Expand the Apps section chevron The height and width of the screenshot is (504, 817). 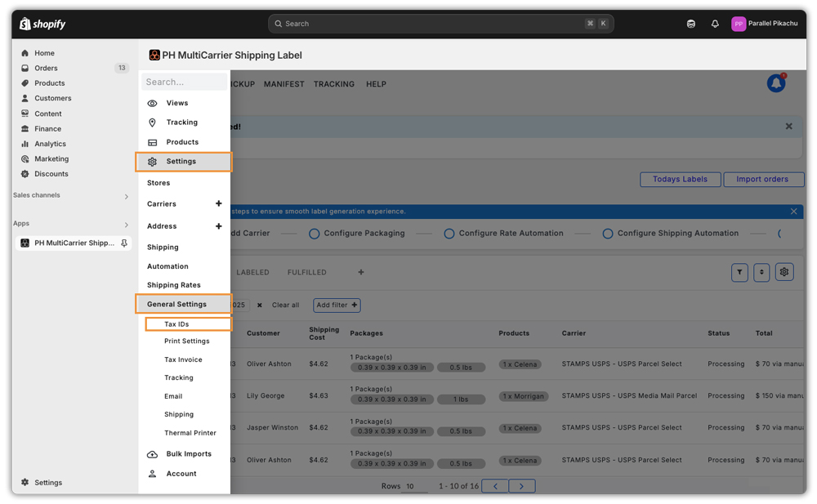[x=126, y=225]
